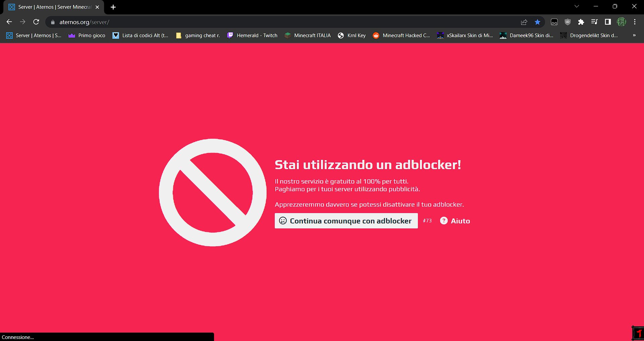Reload the Aternos page
The width and height of the screenshot is (644, 341).
point(36,22)
